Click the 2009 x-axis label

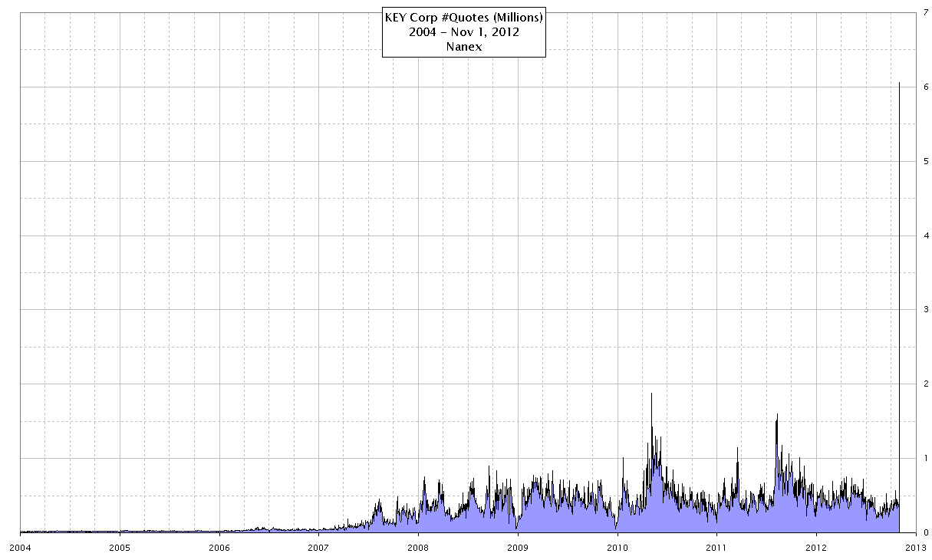(x=518, y=547)
